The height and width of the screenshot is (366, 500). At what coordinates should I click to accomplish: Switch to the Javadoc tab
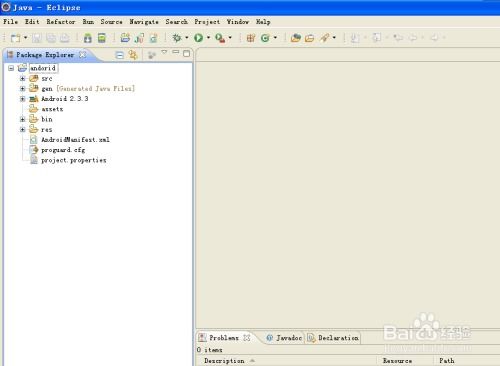pyautogui.click(x=284, y=338)
